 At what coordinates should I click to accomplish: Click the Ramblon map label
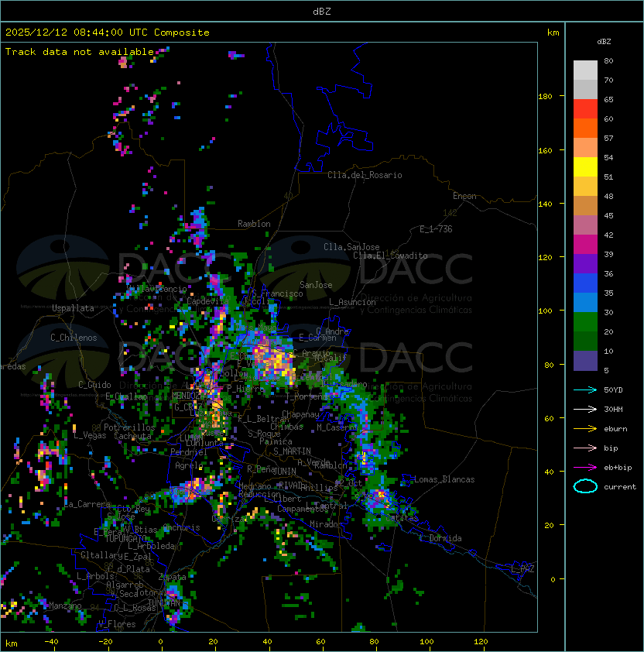(254, 224)
